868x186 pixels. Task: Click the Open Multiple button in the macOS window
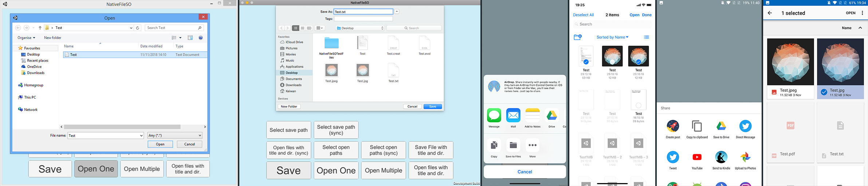tap(384, 170)
